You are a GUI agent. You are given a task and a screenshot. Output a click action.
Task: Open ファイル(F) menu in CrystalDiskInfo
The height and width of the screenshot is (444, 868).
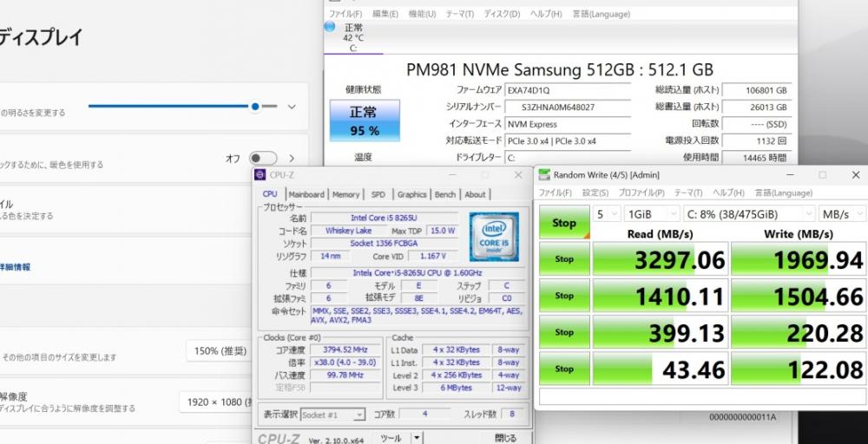click(345, 14)
